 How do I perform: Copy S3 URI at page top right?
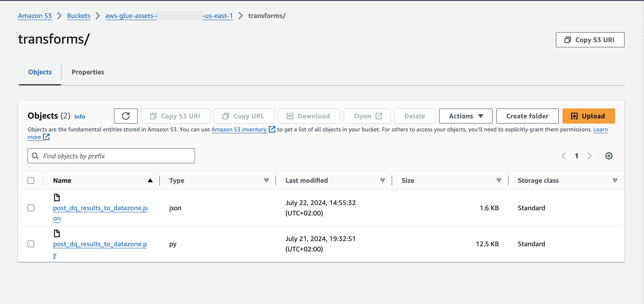coord(590,40)
